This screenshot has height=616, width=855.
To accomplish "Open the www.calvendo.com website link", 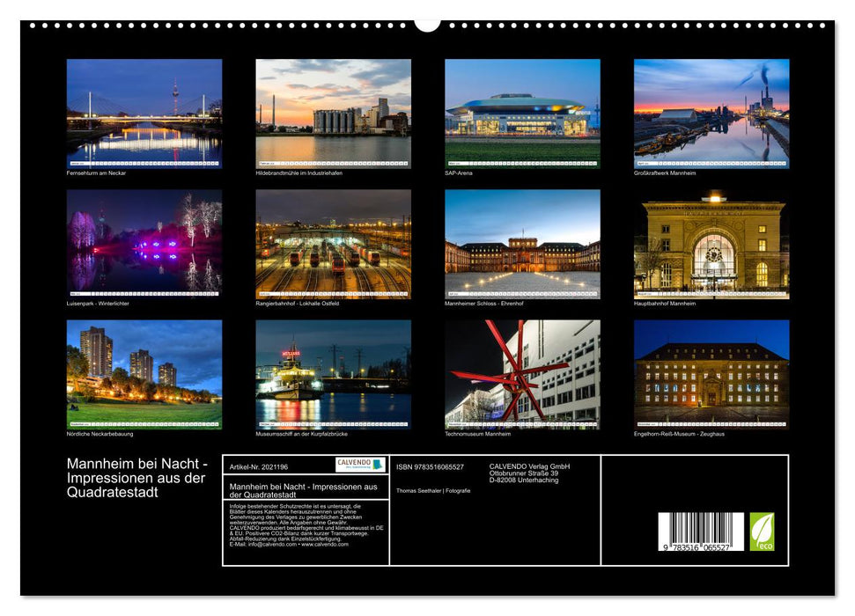I will coord(327,546).
